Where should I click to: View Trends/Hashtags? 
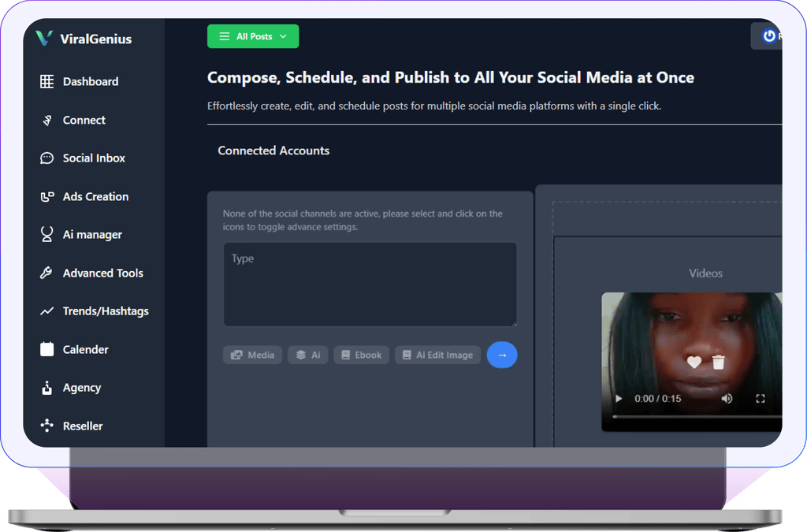[106, 311]
